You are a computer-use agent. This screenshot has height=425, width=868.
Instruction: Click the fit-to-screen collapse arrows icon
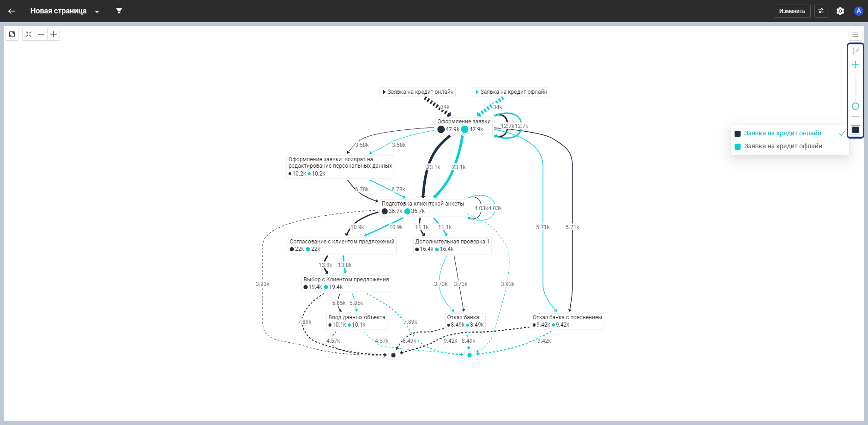29,34
